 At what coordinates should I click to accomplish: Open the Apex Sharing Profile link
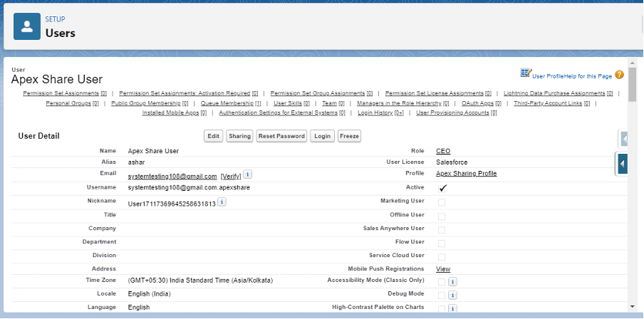pos(466,174)
